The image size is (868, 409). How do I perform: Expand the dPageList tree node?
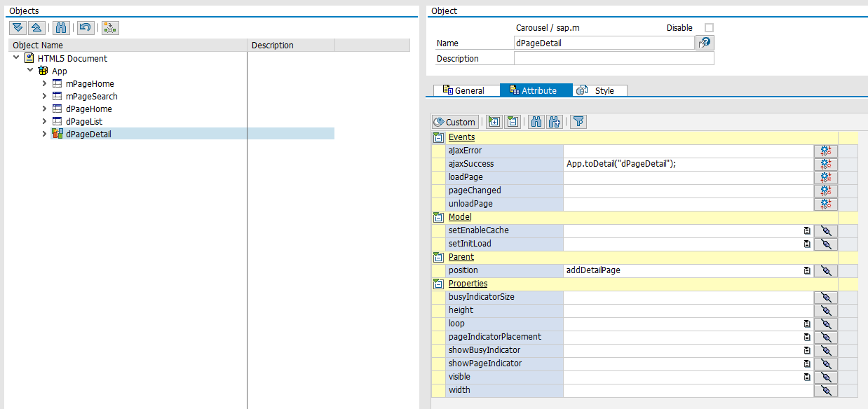43,122
